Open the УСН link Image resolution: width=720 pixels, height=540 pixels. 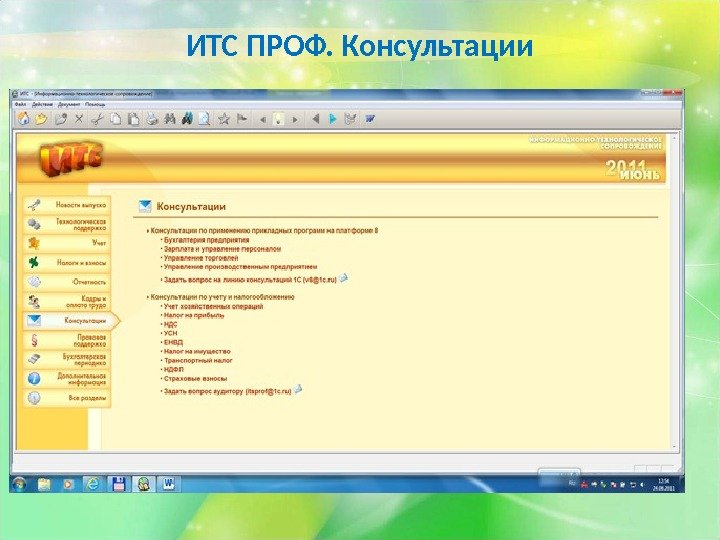point(170,333)
